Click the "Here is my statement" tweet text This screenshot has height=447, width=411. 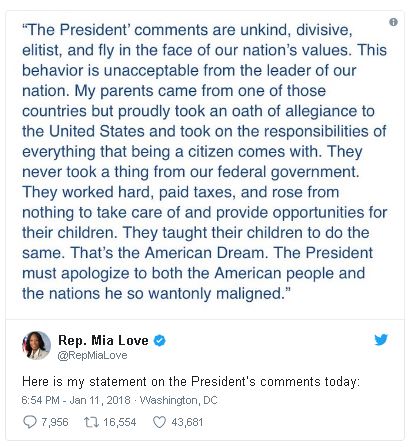191,381
